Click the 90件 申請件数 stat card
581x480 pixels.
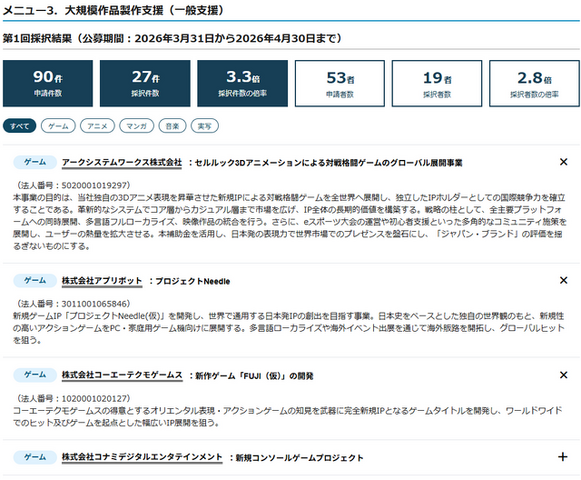pos(48,83)
